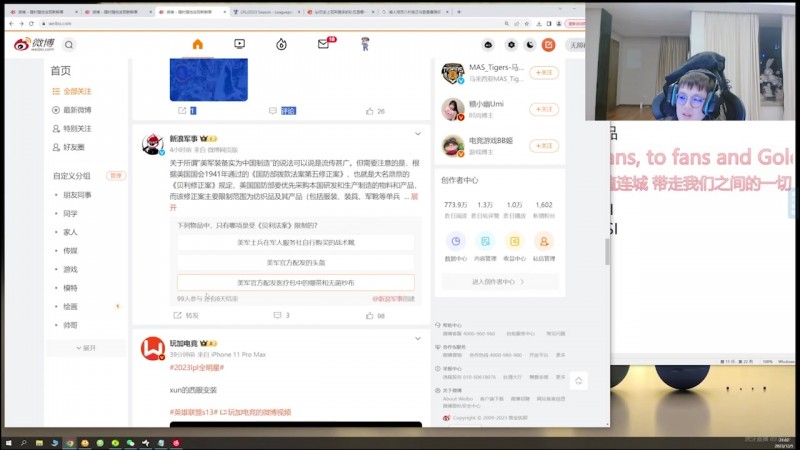Select poll option 美军官方配发的头盔
The width and height of the screenshot is (800, 450).
click(x=295, y=262)
